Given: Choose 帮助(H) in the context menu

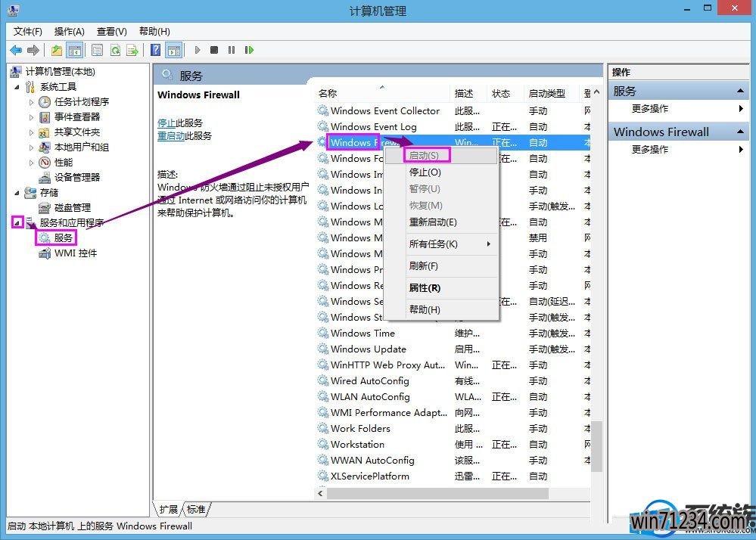Looking at the screenshot, I should tap(443, 310).
